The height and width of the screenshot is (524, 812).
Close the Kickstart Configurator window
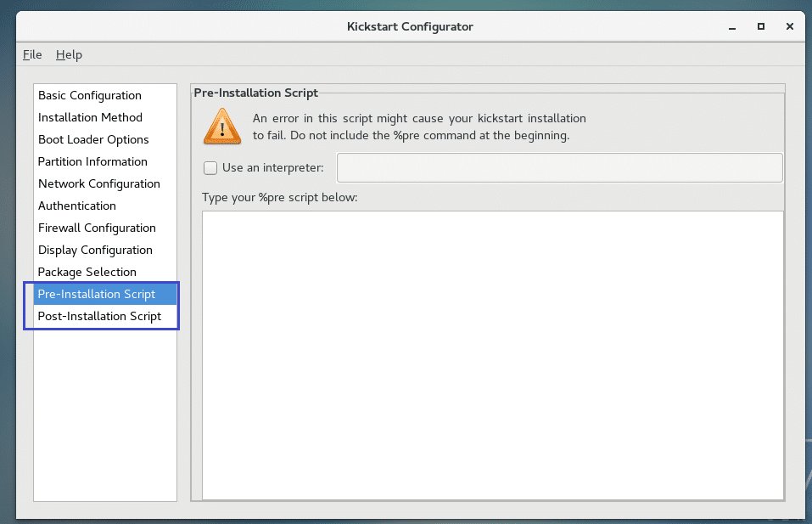click(x=789, y=26)
